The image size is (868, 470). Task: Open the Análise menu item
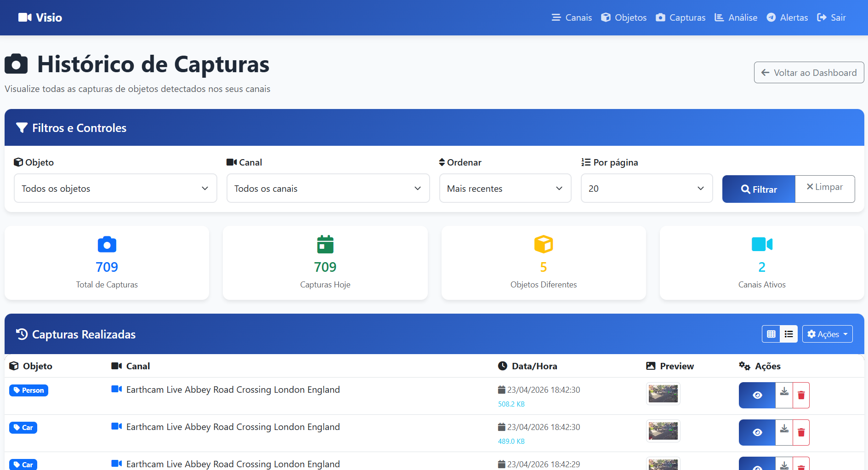[x=736, y=17]
